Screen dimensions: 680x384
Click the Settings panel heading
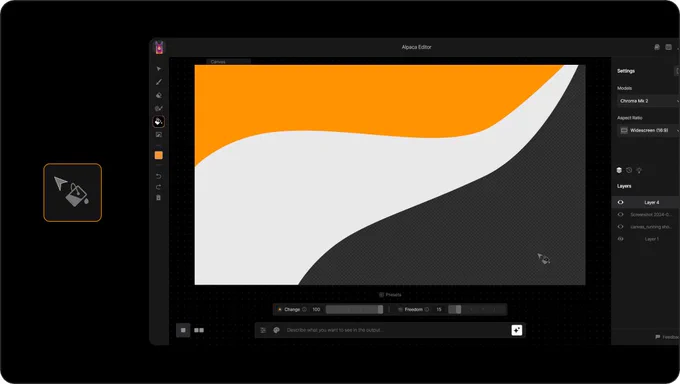coord(626,71)
